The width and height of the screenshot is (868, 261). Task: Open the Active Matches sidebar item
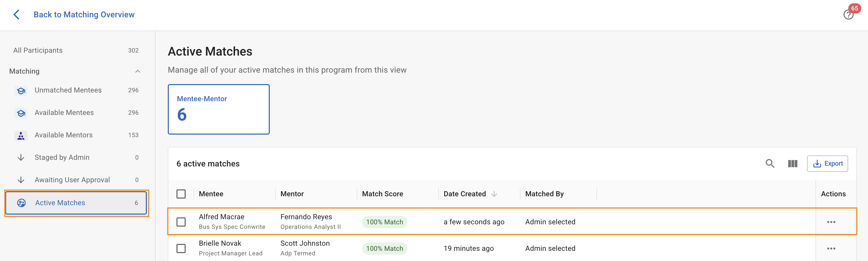pos(60,203)
